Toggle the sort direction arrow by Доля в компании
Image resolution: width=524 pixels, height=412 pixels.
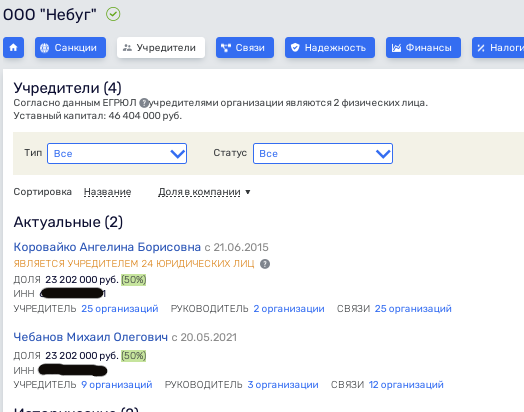[x=248, y=192]
